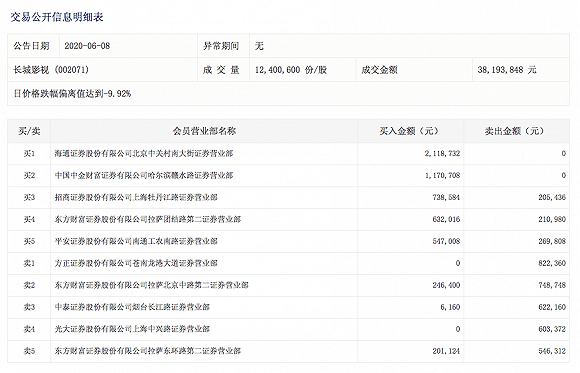Screen dimensions: 580x373
Task: Select sell amount 748,748 in 卖2 row
Action: coord(552,285)
